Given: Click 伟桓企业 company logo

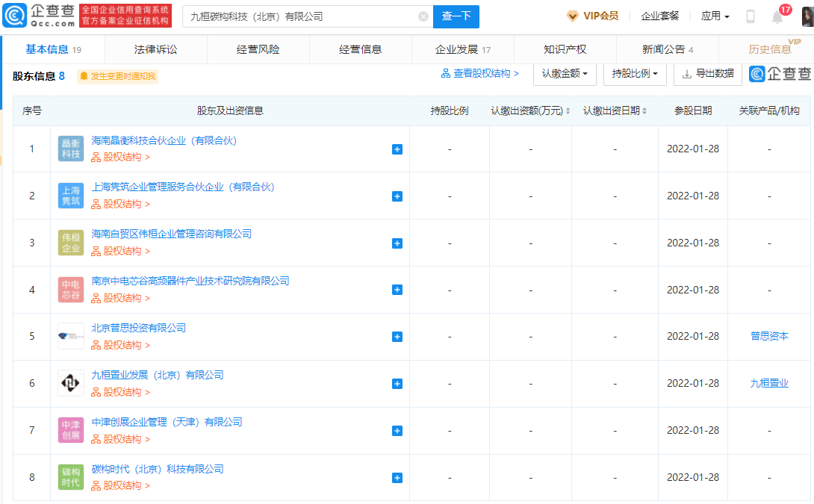Looking at the screenshot, I should pos(71,243).
